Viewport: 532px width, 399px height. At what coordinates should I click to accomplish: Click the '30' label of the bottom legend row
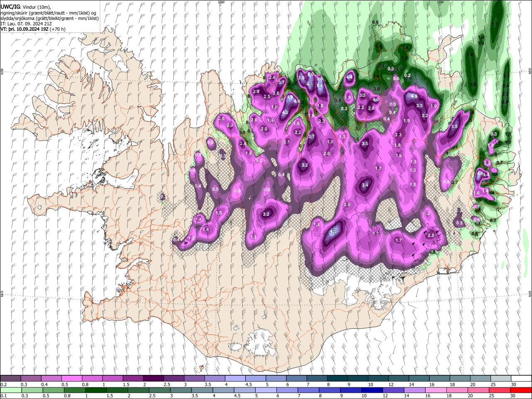point(514,396)
